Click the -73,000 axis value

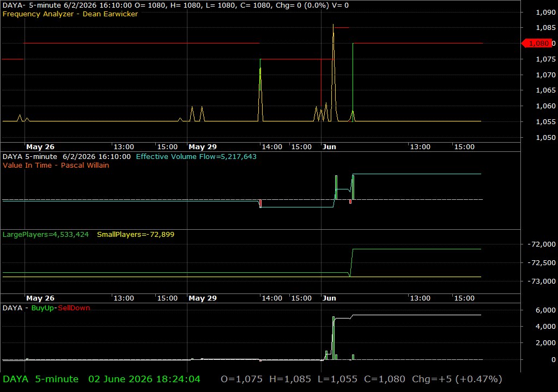pos(541,281)
